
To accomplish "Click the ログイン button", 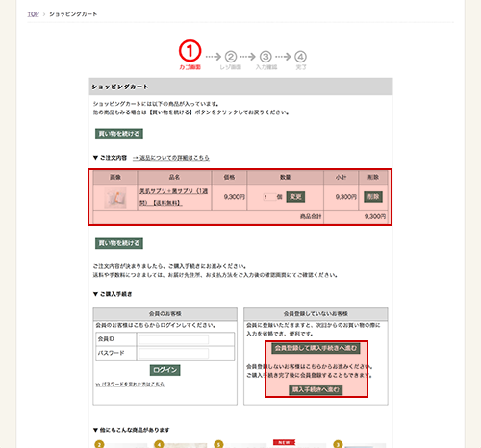I will (x=165, y=370).
